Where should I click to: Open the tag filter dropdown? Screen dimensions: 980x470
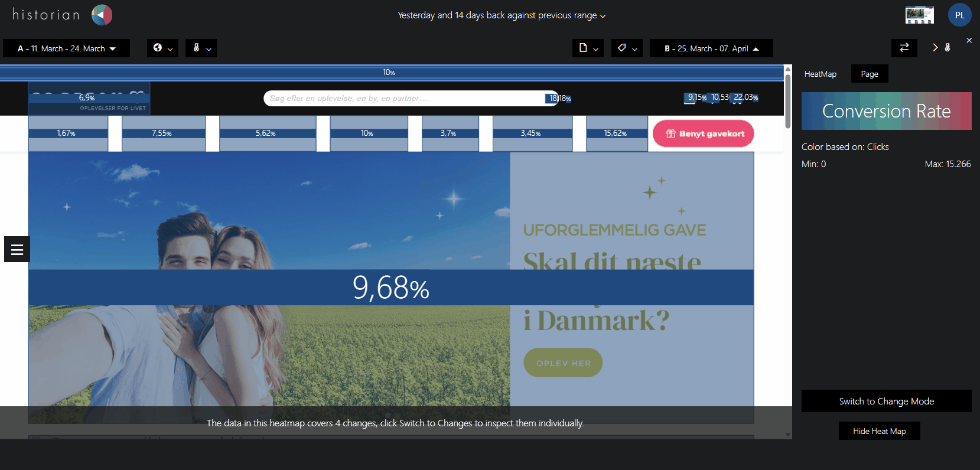[627, 48]
